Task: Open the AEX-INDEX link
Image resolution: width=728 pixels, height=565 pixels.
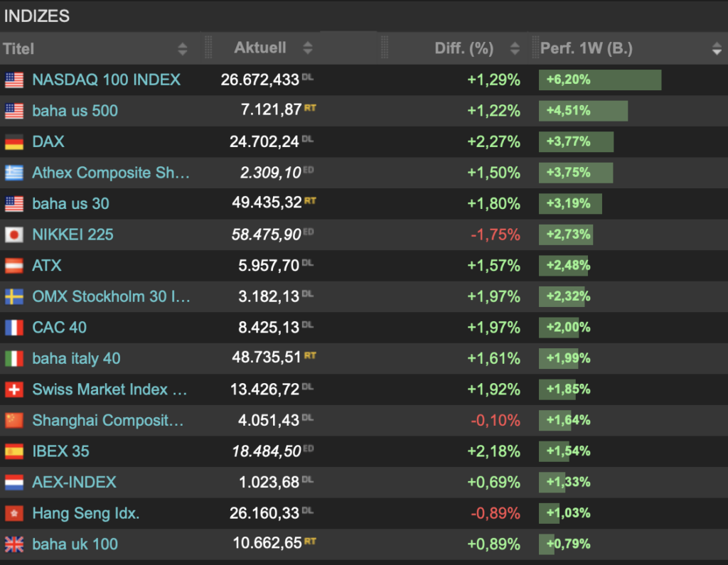Action: (x=74, y=482)
